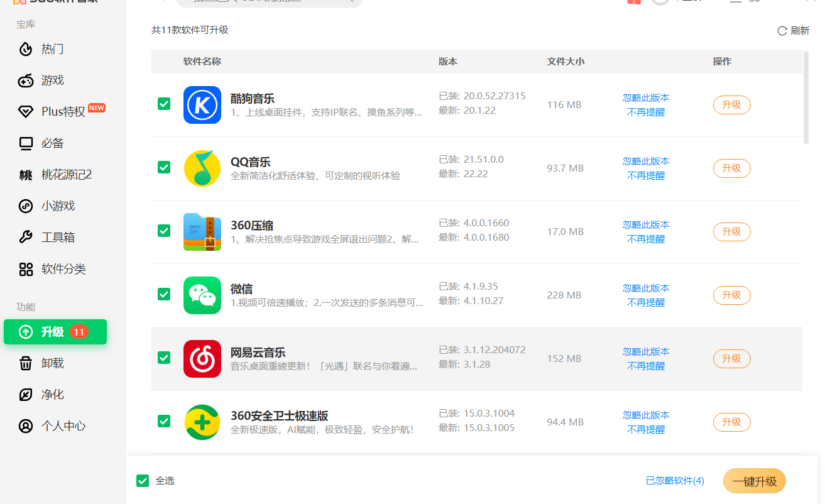Image resolution: width=825 pixels, height=504 pixels.
Task: Click 不再提醒 for 360安全卫士极速版
Action: coord(646,430)
